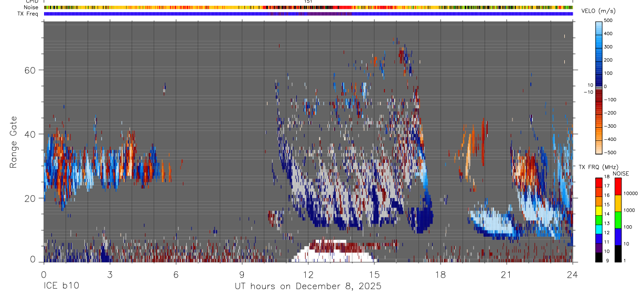Click the TX FRQ color scale bar
This screenshot has height=297, width=644.
[599, 219]
